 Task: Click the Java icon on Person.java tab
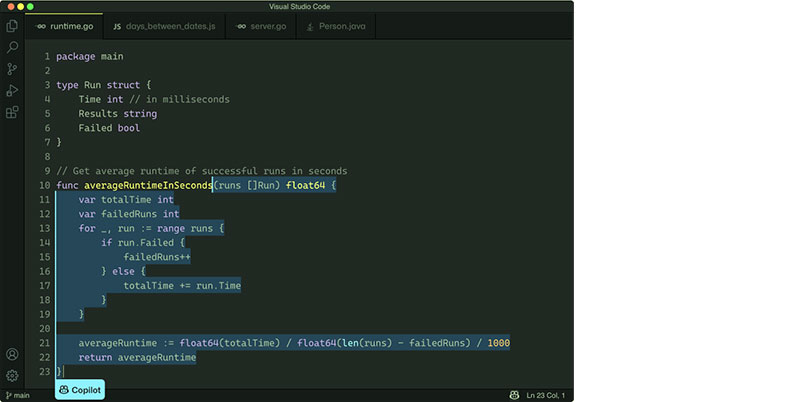click(310, 27)
